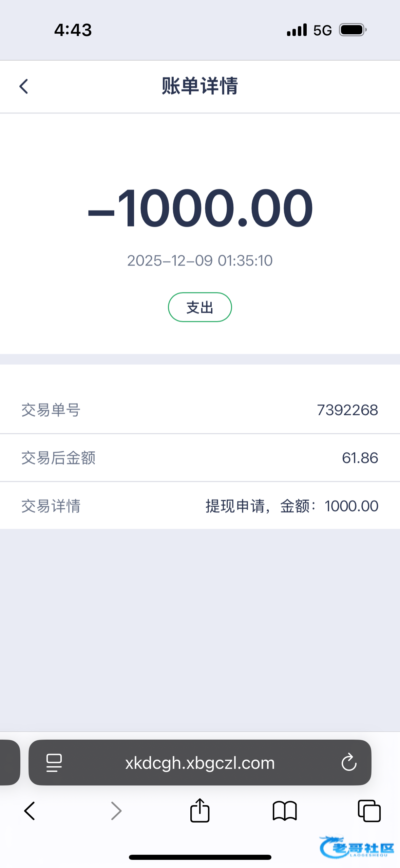400x868 pixels.
Task: Tap the 4:43 clock in status bar
Action: point(73,30)
